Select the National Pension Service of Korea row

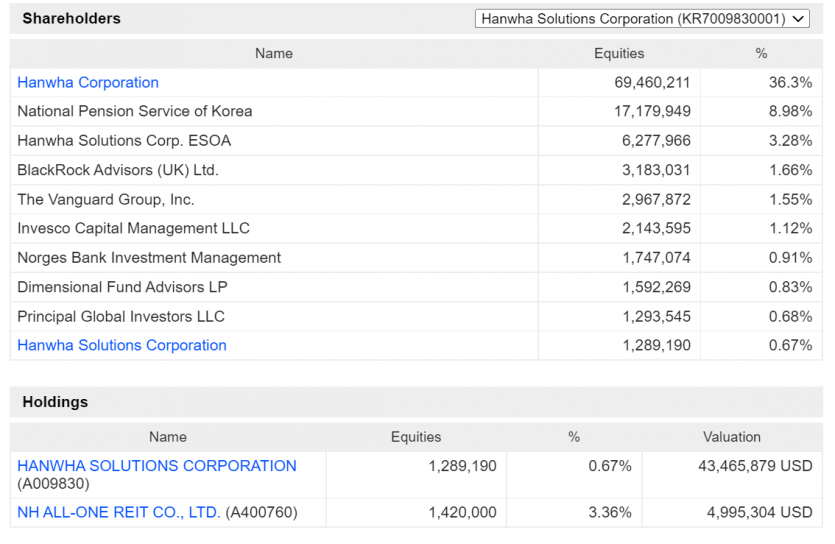click(416, 111)
